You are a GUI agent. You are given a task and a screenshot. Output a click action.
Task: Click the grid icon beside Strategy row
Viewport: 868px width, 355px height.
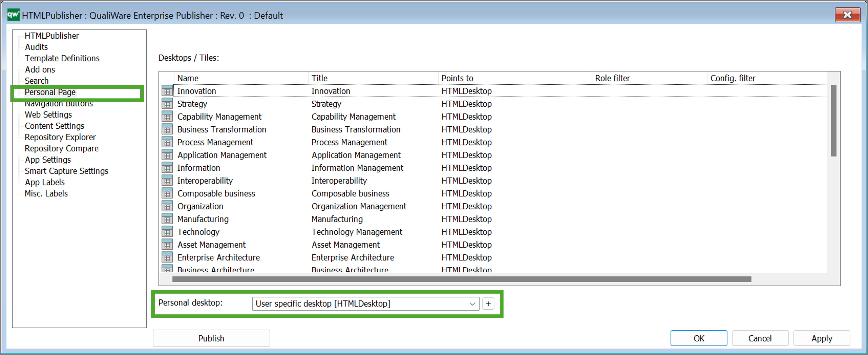click(167, 104)
